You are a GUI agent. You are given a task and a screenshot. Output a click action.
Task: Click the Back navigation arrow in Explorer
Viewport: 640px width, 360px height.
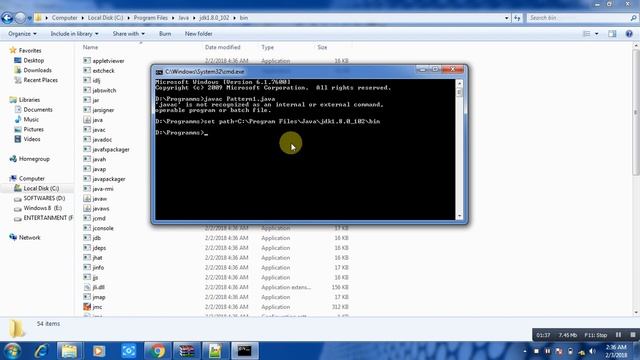(7, 18)
